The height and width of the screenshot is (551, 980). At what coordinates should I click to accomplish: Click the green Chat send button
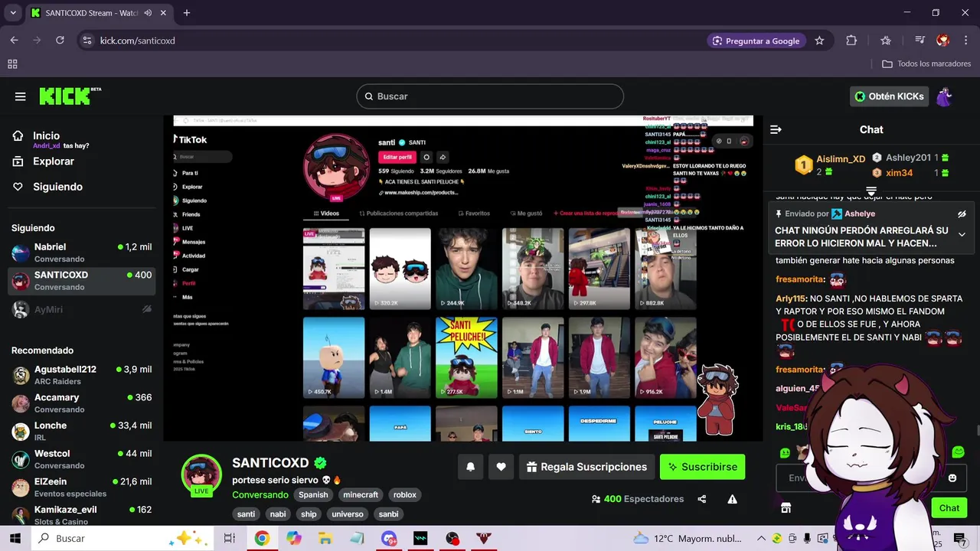[949, 508]
